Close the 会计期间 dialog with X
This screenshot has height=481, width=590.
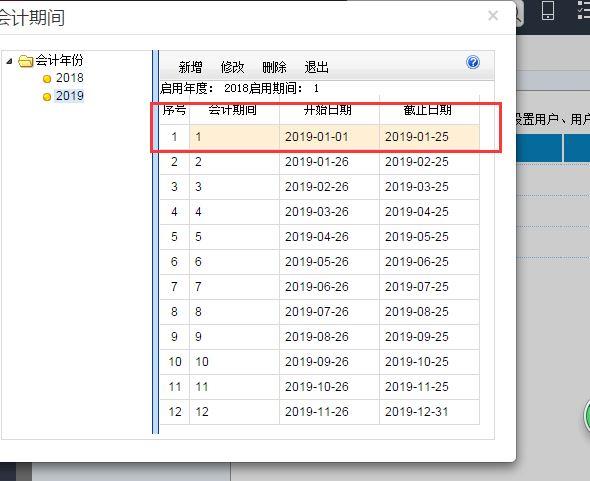493,15
